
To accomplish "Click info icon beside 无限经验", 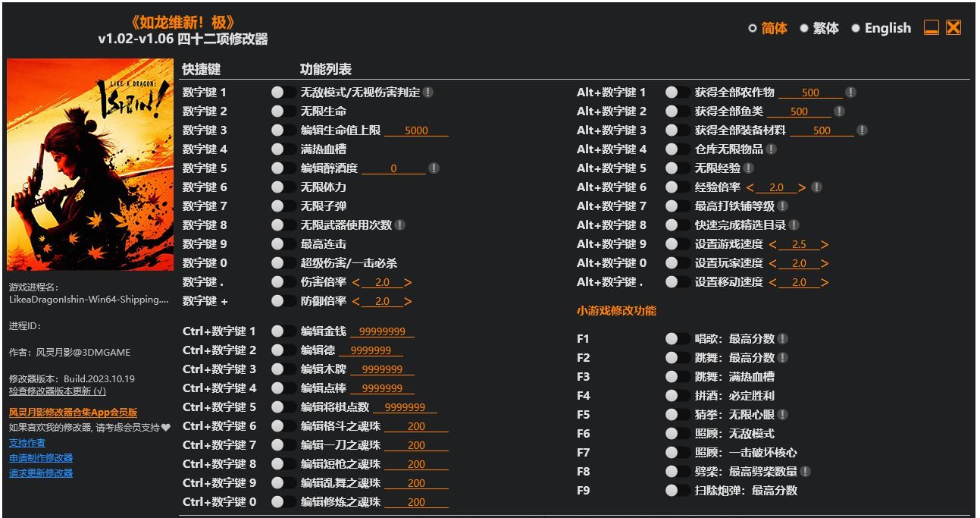I will point(748,168).
